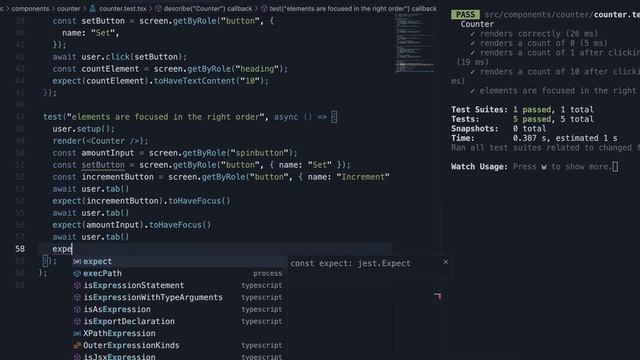640x360 pixels.
Task: Click the 'Time: 0.387 s' line
Action: (x=534, y=138)
